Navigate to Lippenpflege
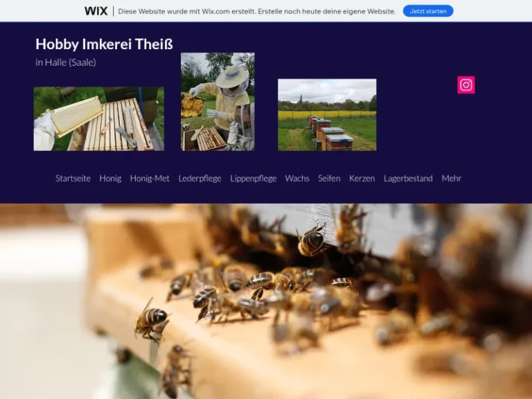This screenshot has height=399, width=532. tap(253, 179)
